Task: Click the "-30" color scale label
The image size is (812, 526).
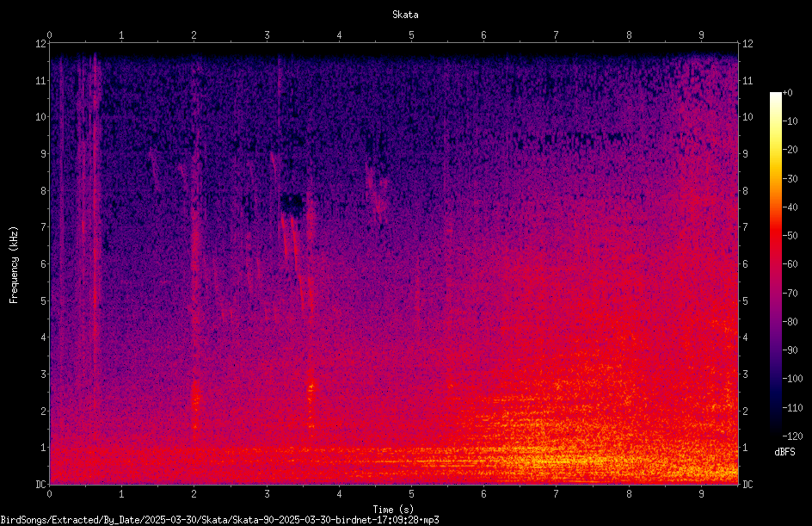Action: point(790,179)
